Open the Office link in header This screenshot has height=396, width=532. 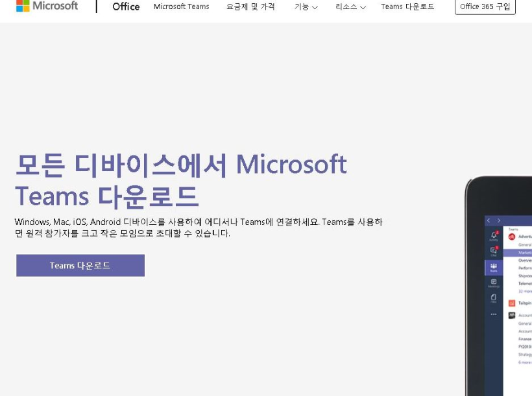tap(126, 6)
